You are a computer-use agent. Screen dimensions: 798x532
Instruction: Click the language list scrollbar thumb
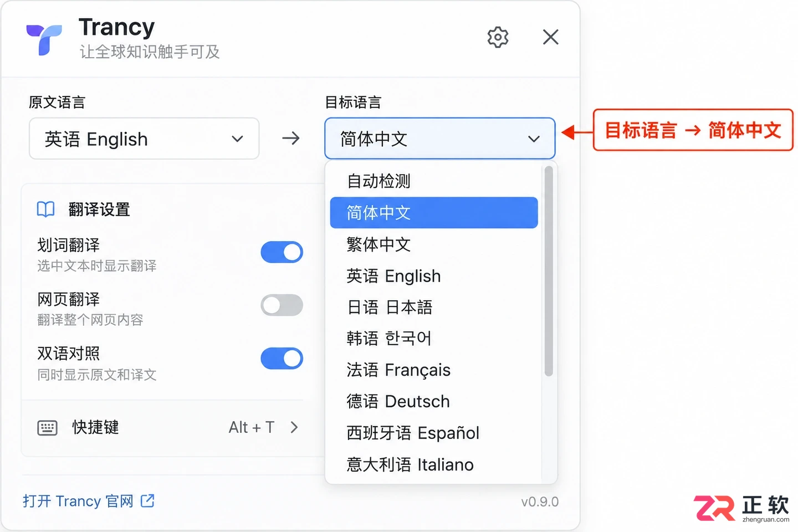tap(549, 272)
